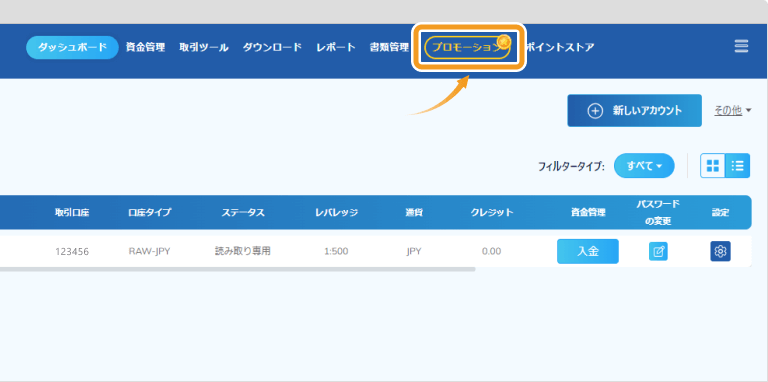Image resolution: width=768 pixels, height=382 pixels.
Task: Open the プロモーション menu item
Action: tap(466, 48)
